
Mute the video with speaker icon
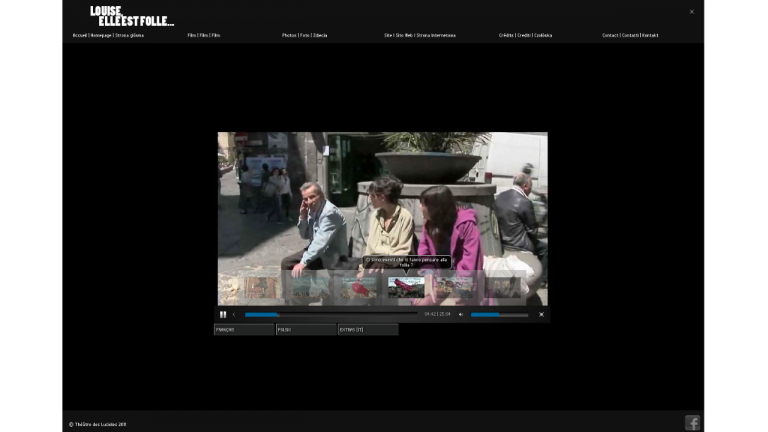461,314
